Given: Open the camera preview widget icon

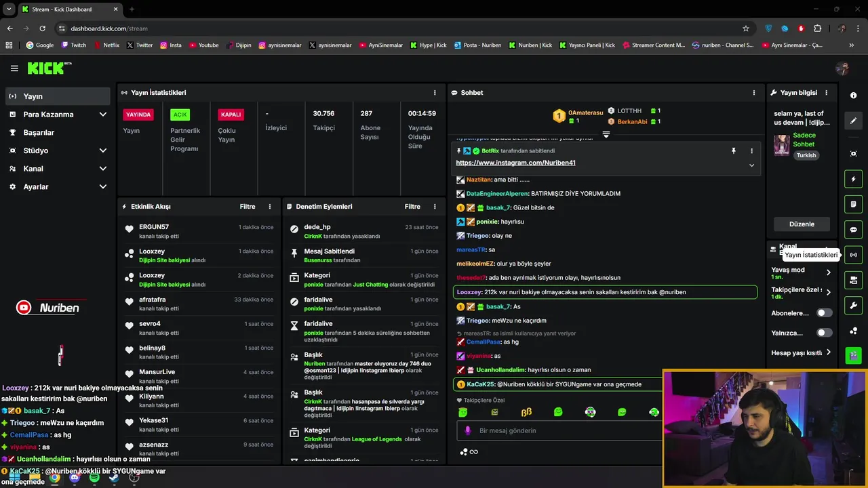Looking at the screenshot, I should (x=853, y=280).
